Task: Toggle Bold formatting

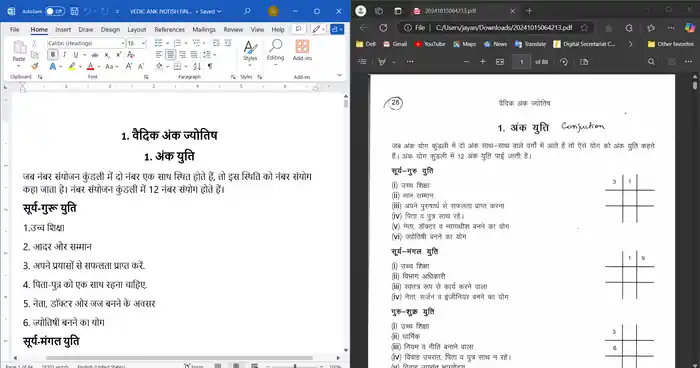Action: point(53,54)
